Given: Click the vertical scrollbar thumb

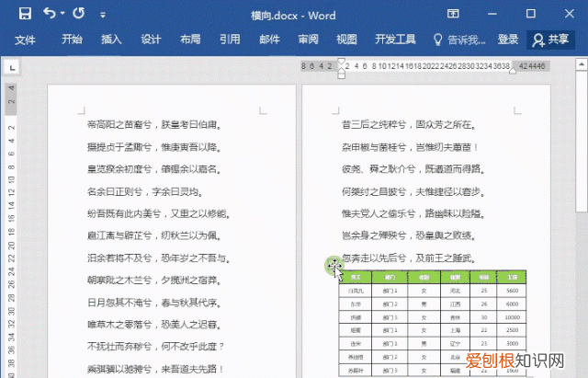Looking at the screenshot, I should (582, 141).
